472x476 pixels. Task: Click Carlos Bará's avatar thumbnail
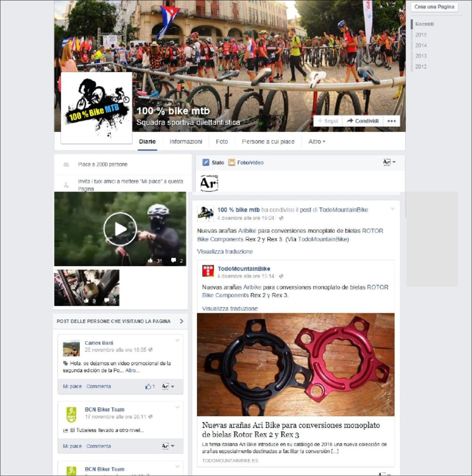(x=71, y=348)
